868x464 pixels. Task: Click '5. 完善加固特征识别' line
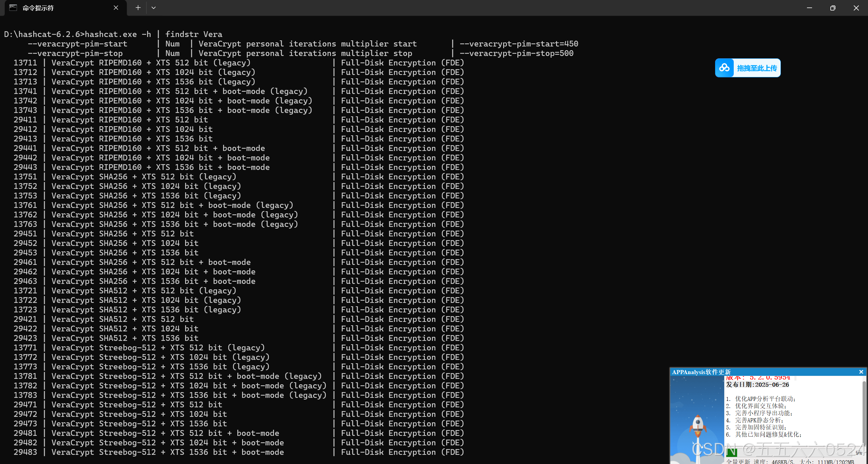click(x=756, y=427)
